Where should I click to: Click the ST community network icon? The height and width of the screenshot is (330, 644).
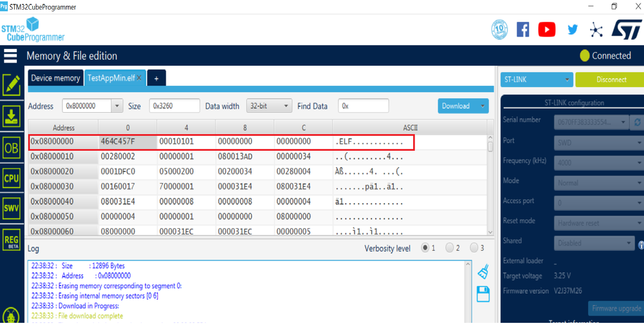point(596,30)
